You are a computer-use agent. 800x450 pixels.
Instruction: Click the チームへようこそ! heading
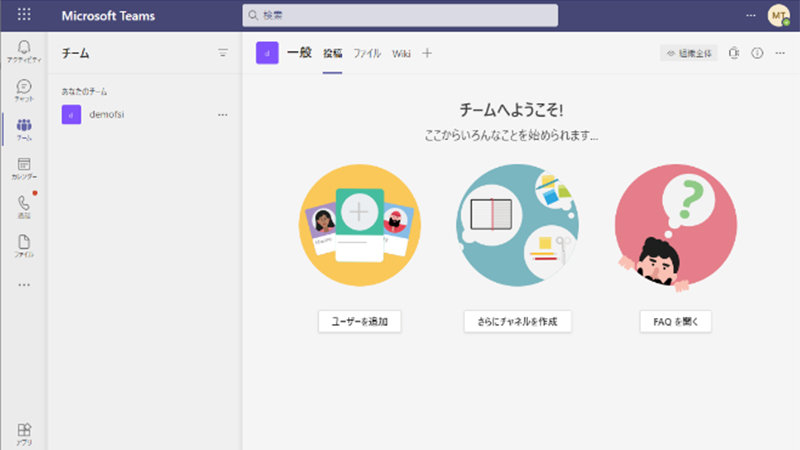pos(511,110)
